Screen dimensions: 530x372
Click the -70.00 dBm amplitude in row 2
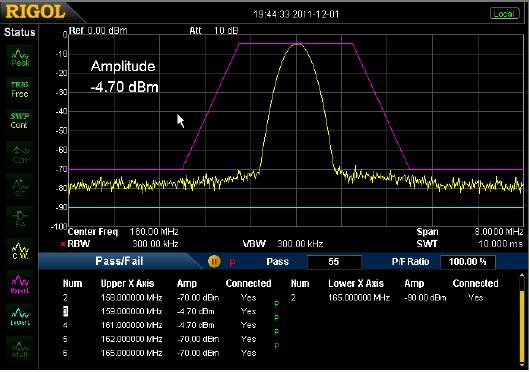[198, 298]
